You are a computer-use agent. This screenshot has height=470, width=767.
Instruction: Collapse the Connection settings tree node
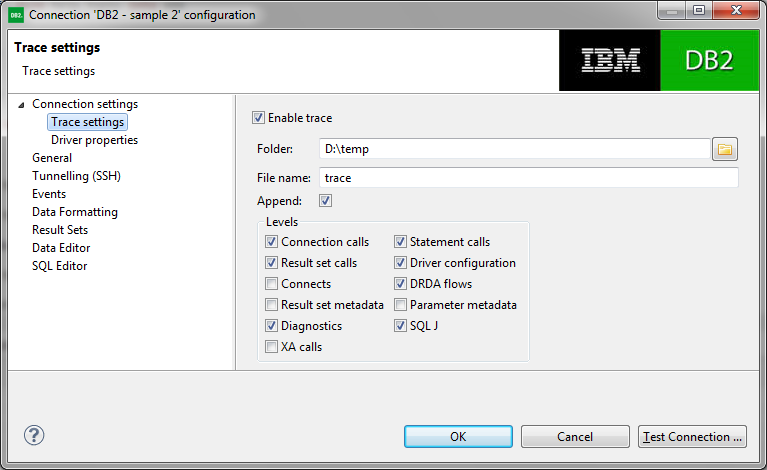pyautogui.click(x=21, y=105)
